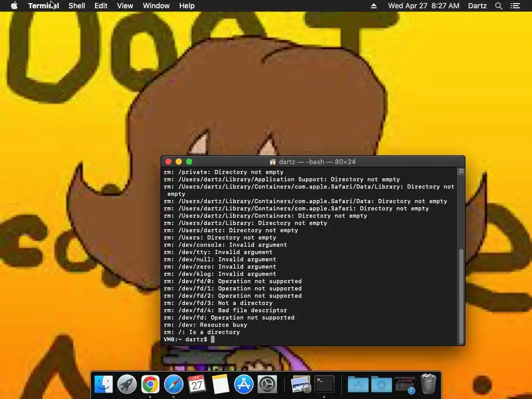
Task: Open minimized Safari window thumbnail in Dock
Action: [x=405, y=385]
